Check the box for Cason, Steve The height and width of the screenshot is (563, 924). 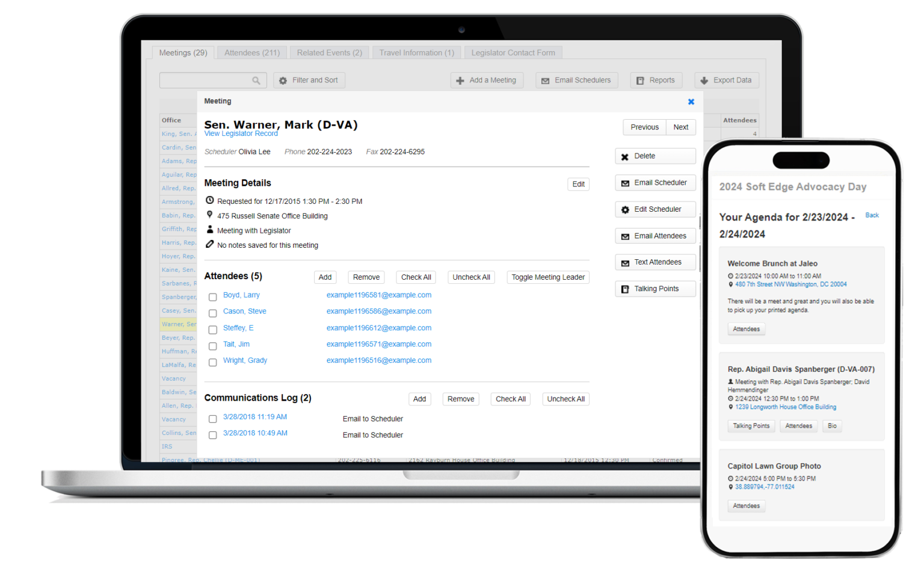pyautogui.click(x=213, y=313)
